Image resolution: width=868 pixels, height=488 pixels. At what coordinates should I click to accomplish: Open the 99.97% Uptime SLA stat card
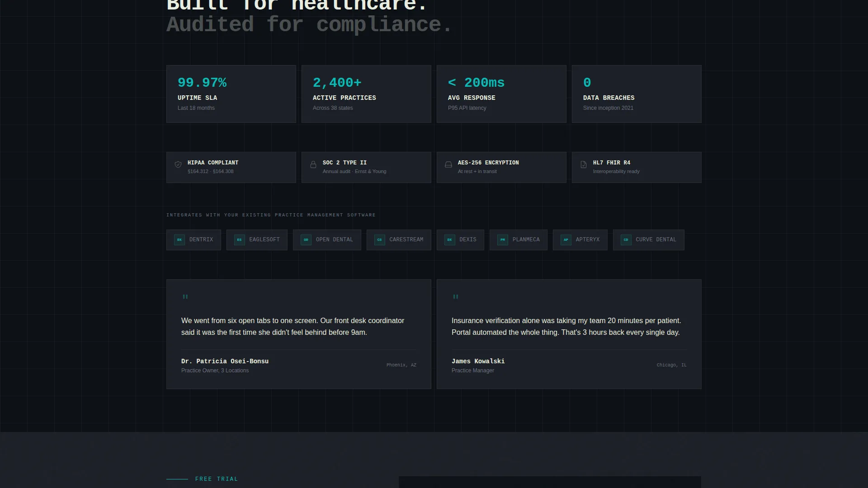pyautogui.click(x=231, y=94)
